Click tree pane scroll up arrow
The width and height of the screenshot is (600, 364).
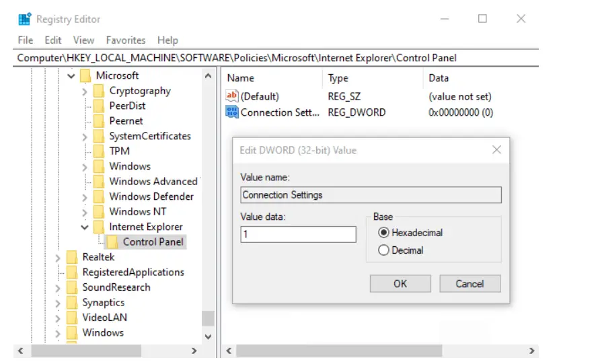click(x=208, y=76)
